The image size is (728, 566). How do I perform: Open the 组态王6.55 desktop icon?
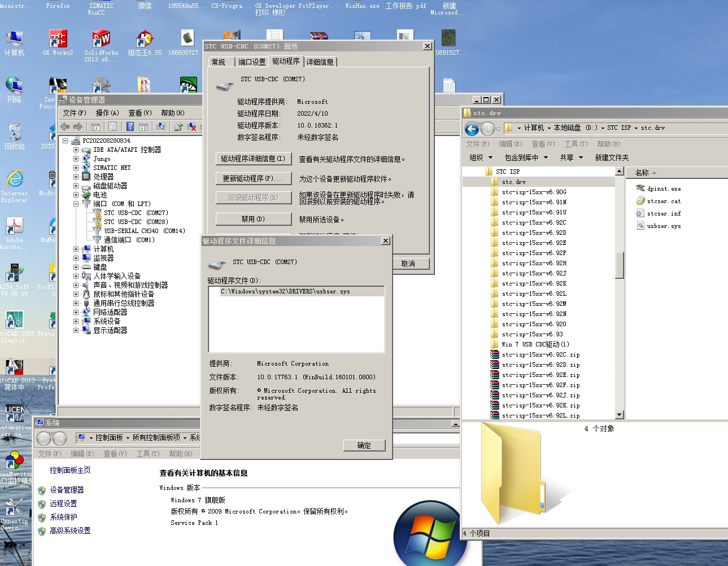(145, 42)
